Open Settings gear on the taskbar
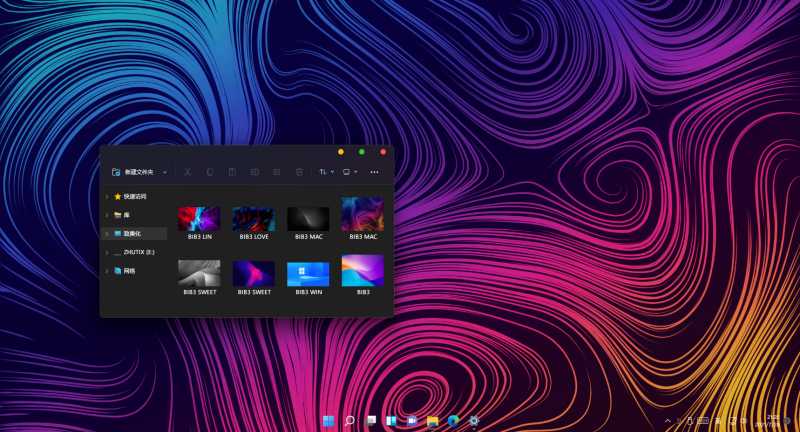The width and height of the screenshot is (800, 432). click(474, 421)
